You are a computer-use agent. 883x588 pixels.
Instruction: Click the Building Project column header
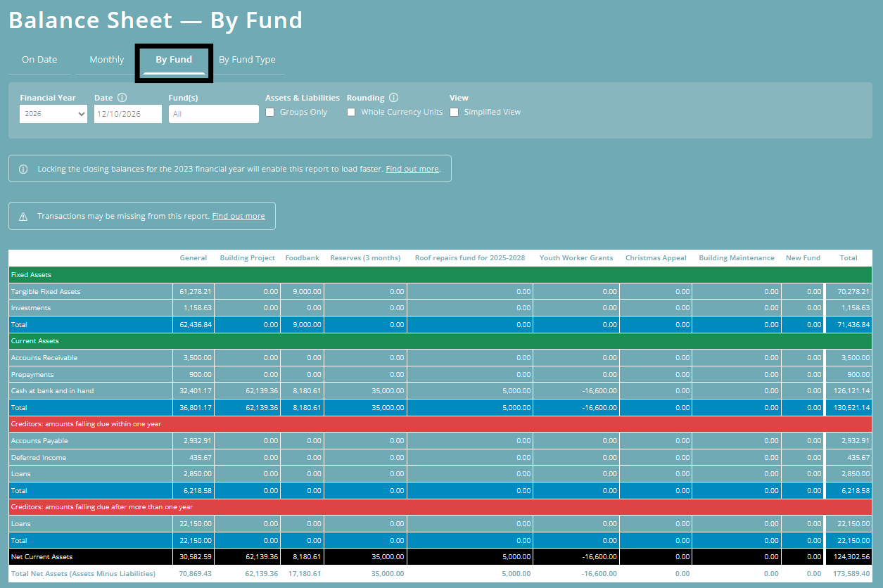click(248, 258)
